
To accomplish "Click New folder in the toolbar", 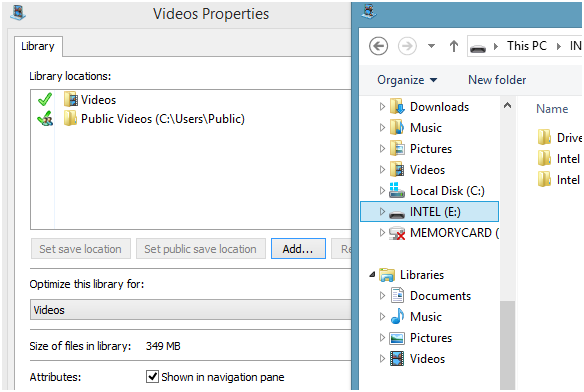I will pyautogui.click(x=497, y=80).
